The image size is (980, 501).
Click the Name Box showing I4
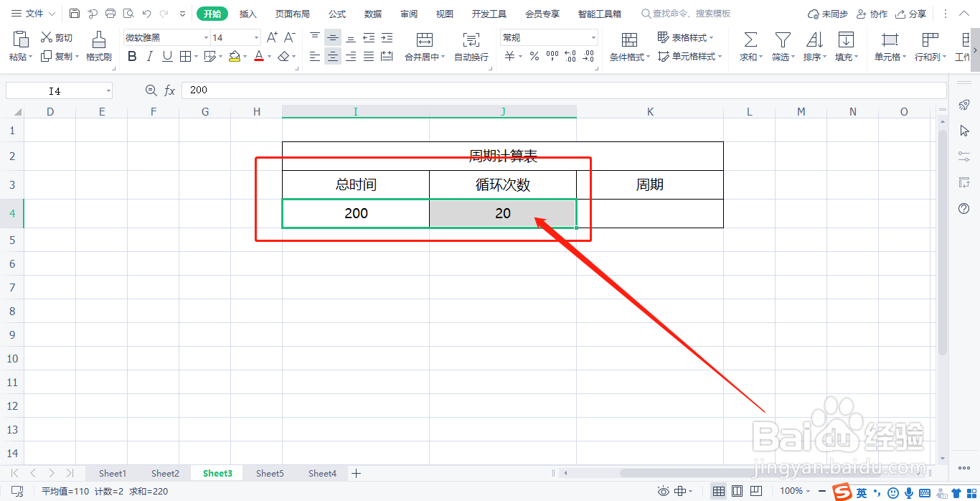pyautogui.click(x=57, y=90)
